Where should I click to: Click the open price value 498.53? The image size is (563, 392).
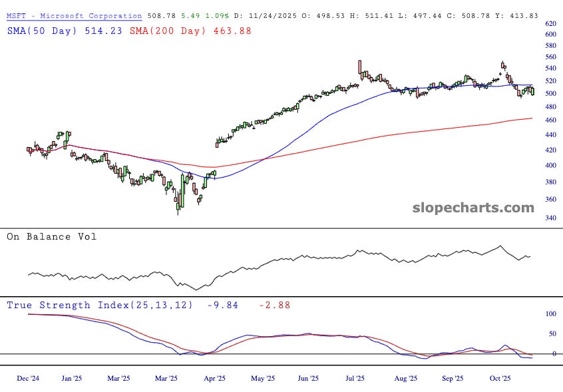330,16
